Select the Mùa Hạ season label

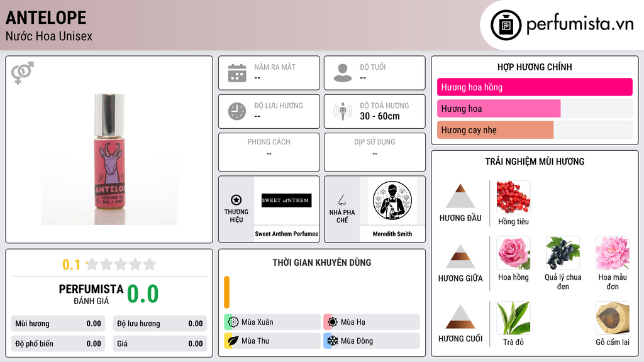353,322
